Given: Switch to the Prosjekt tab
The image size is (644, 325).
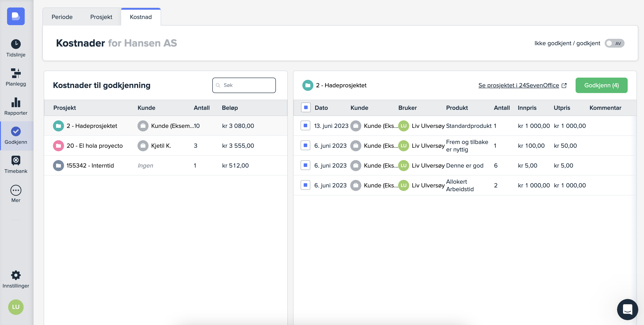Looking at the screenshot, I should click(x=101, y=17).
